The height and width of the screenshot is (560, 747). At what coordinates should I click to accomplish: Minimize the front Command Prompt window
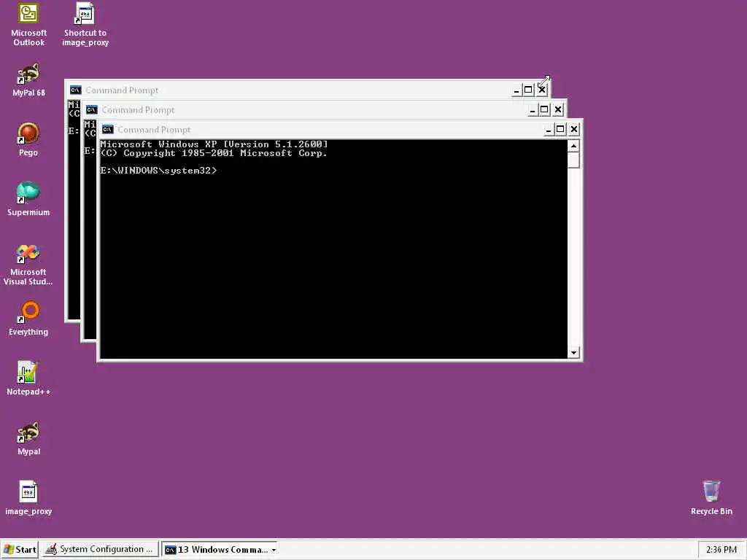click(549, 130)
